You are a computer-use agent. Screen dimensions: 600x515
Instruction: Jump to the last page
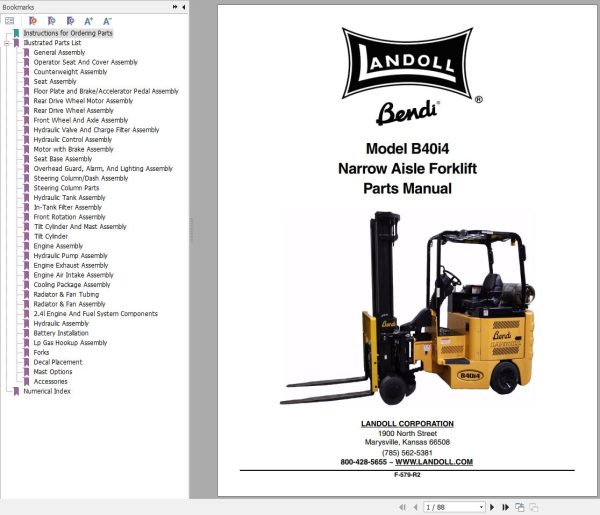pos(505,507)
